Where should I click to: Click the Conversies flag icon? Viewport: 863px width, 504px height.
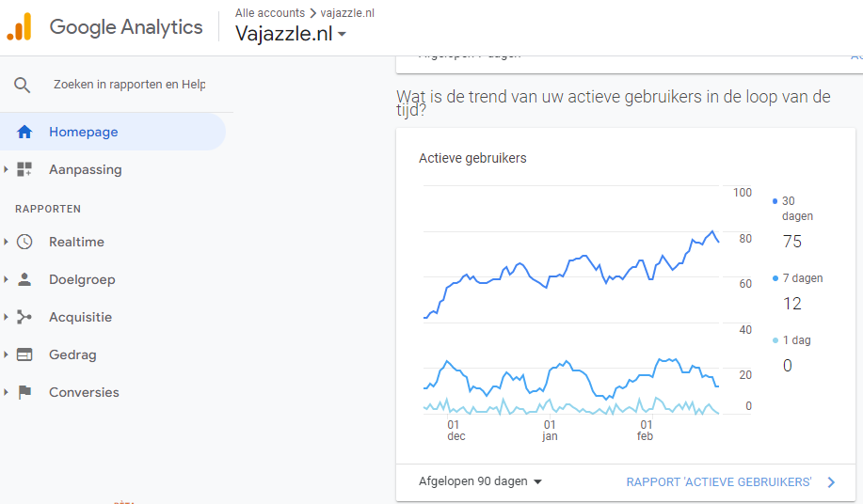[24, 392]
